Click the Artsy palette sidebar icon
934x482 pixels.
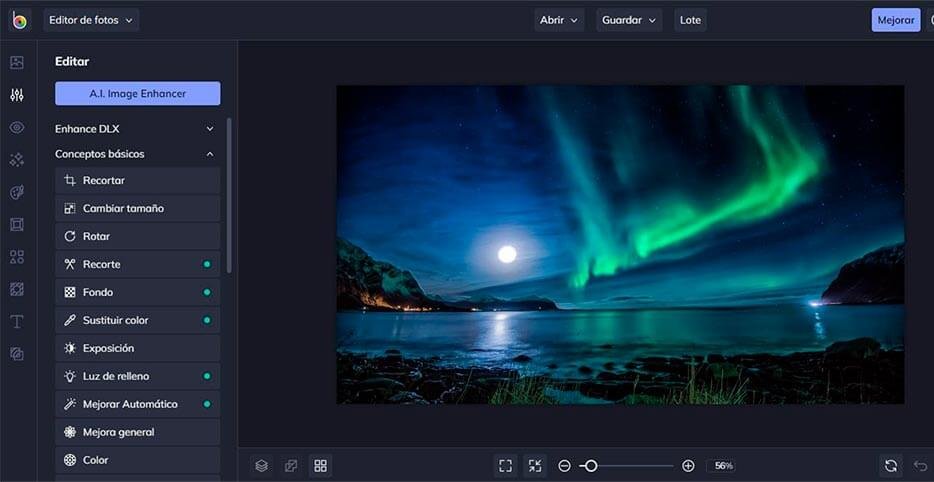coord(17,192)
